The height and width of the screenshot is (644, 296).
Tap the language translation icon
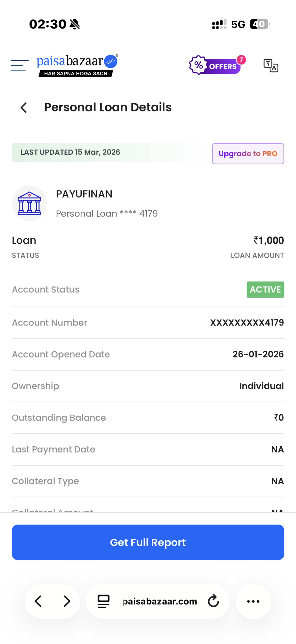[x=271, y=66]
